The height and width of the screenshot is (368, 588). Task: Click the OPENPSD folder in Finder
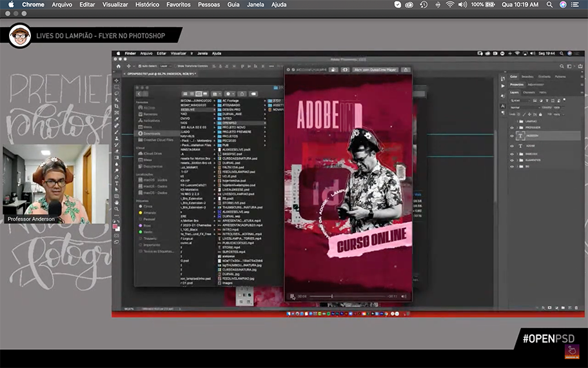tap(240, 123)
